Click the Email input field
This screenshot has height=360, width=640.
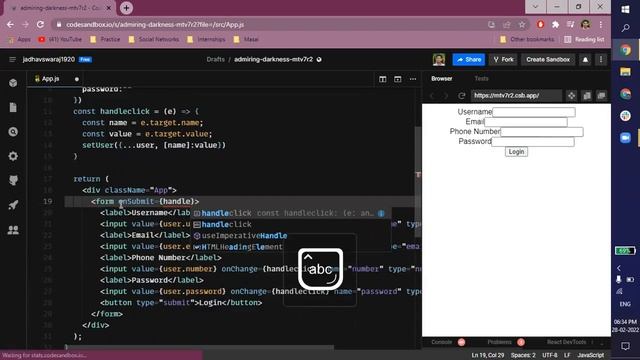point(525,122)
